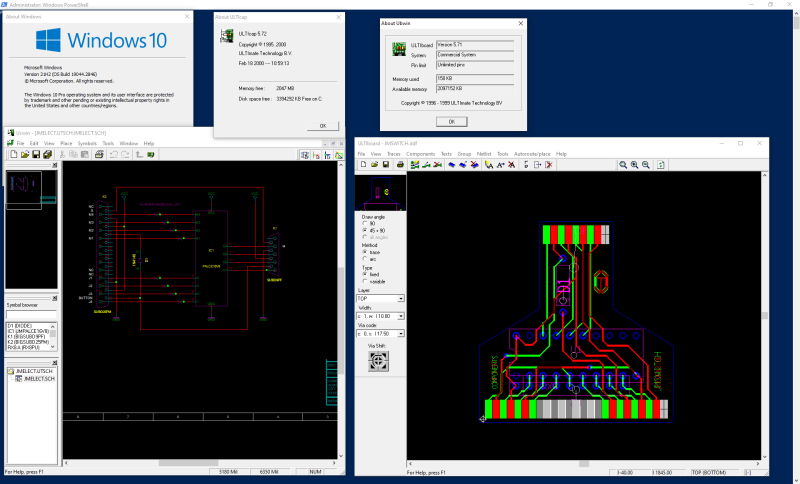Click the print icon in ULTIboard toolbar
The height and width of the screenshot is (484, 800).
click(398, 165)
